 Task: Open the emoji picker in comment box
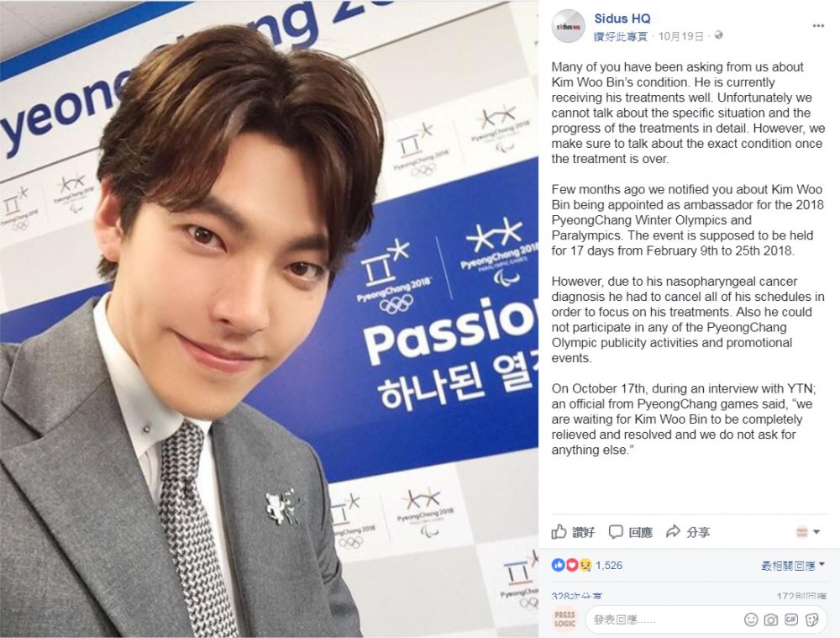pos(751,620)
